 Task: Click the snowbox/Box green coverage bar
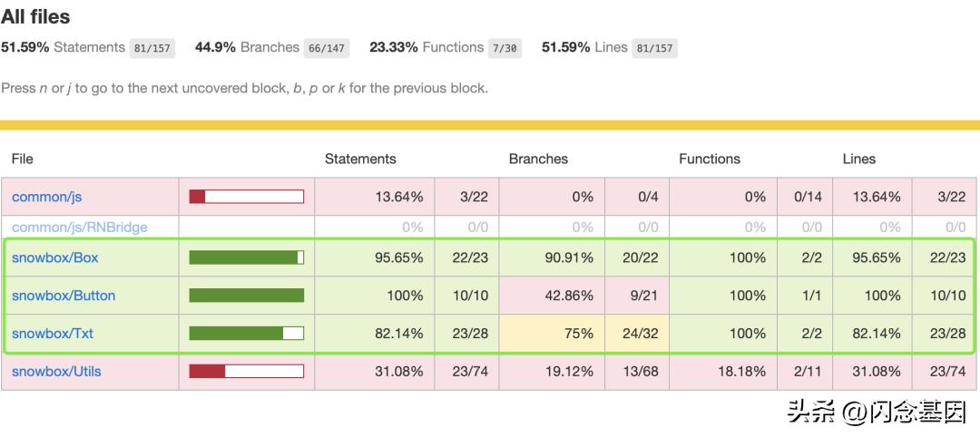246,257
